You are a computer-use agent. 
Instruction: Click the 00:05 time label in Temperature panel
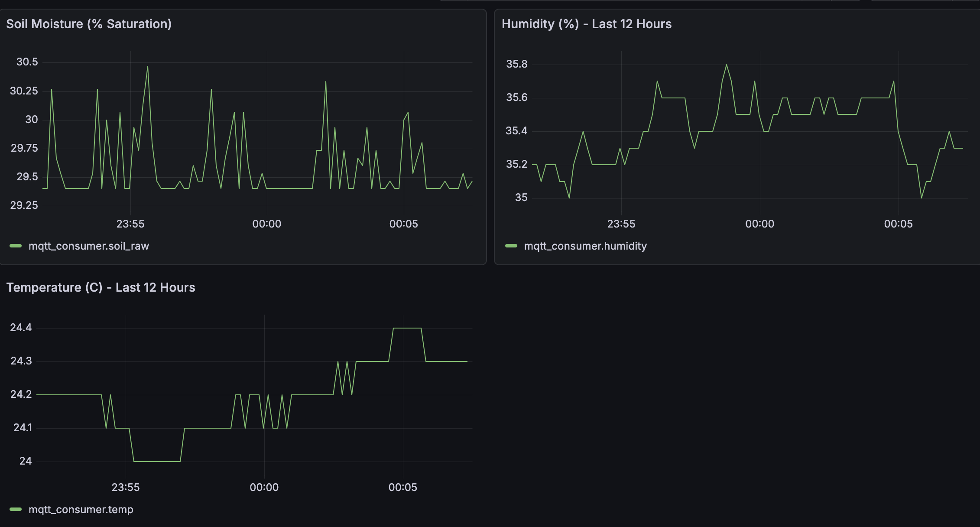[x=402, y=488]
